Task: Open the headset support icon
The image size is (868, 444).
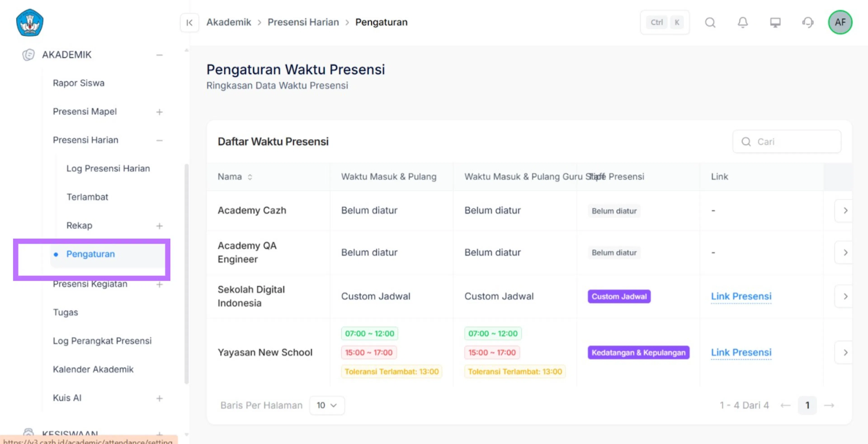Action: pos(808,23)
